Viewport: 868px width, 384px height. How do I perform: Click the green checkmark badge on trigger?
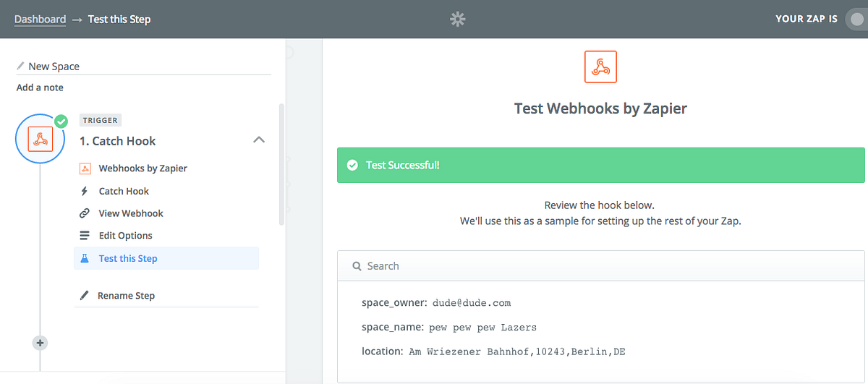[x=61, y=121]
